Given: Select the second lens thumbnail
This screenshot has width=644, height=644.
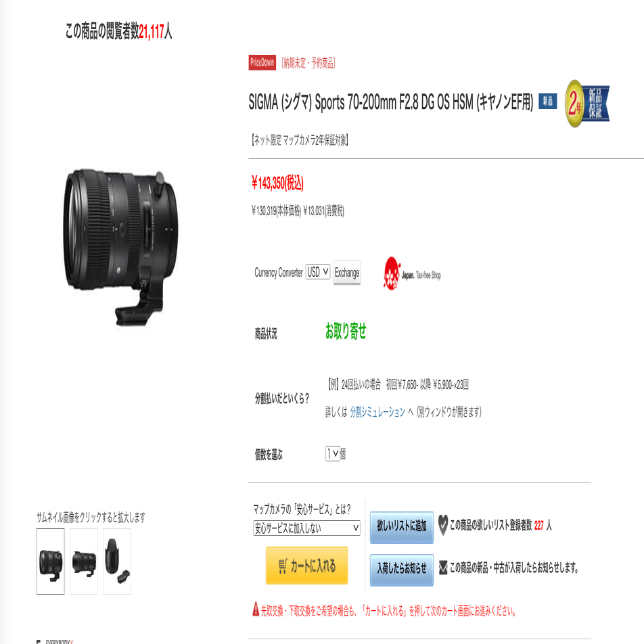Looking at the screenshot, I should click(x=84, y=561).
